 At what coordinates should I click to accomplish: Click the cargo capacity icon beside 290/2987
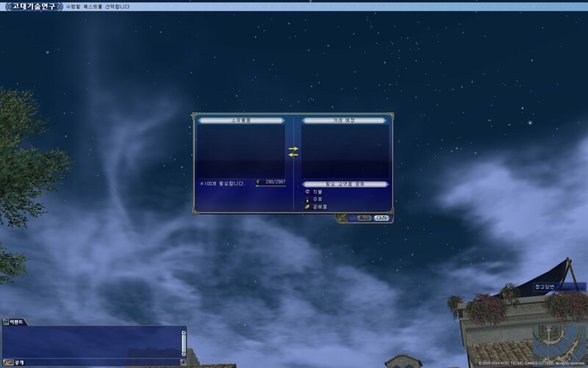258,182
